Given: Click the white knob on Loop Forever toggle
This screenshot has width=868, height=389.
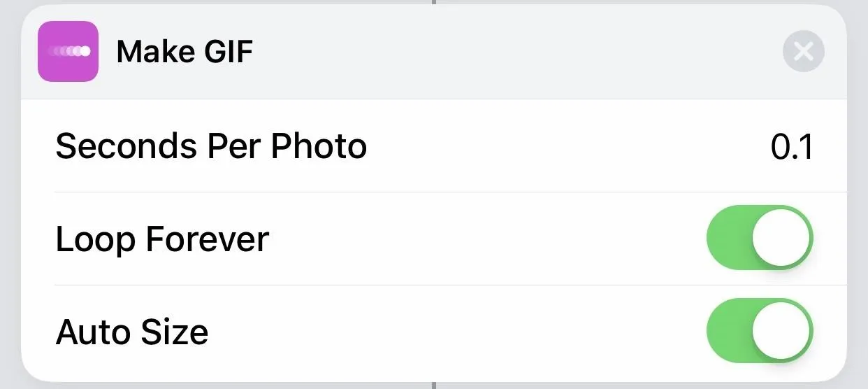Looking at the screenshot, I should coord(781,238).
